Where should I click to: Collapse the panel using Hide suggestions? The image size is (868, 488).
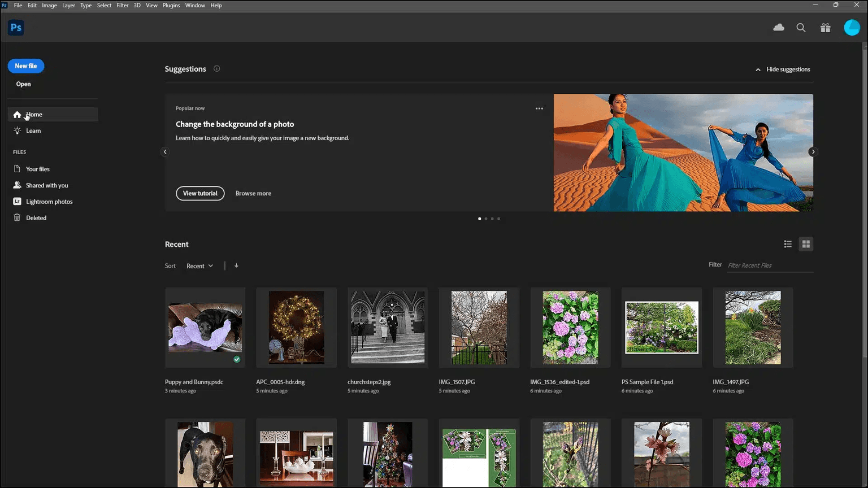(783, 69)
